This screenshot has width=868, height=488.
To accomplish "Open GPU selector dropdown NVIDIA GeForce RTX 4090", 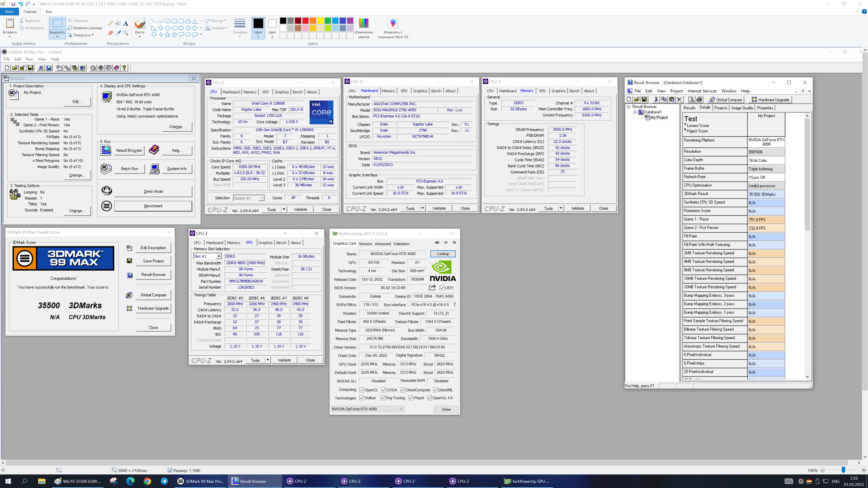I will coord(368,409).
